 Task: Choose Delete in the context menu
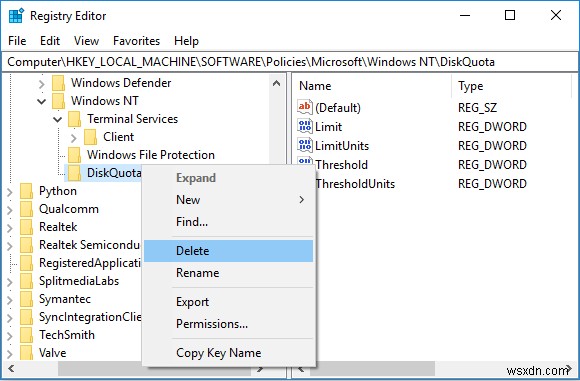[228, 251]
